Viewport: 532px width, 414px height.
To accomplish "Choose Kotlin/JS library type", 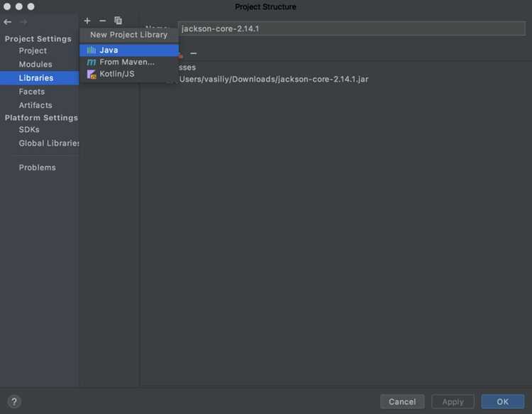I will (x=129, y=74).
